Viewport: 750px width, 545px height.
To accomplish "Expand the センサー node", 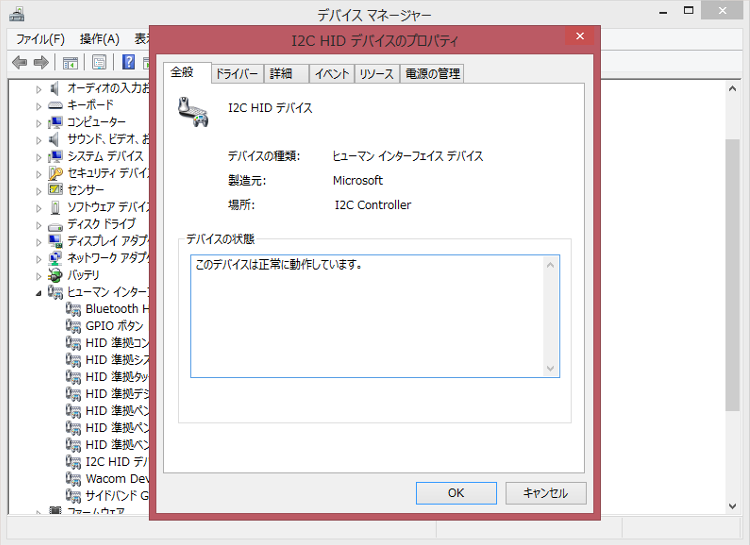I will (39, 191).
